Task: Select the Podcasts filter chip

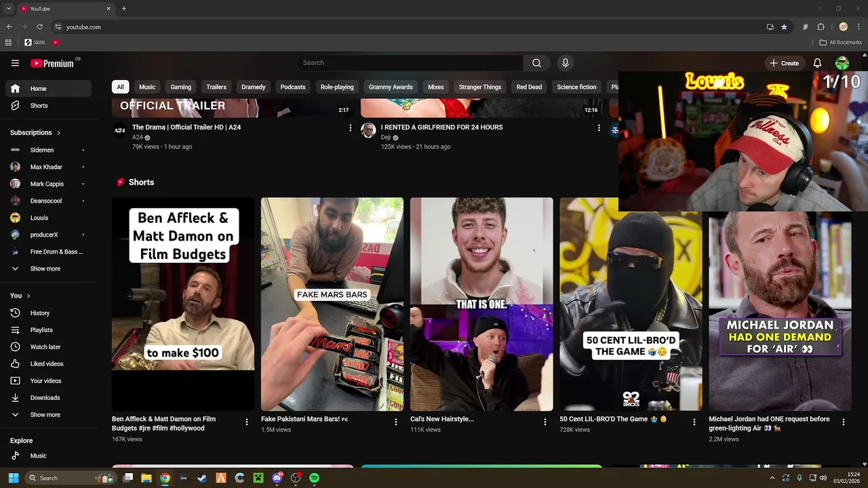Action: click(x=293, y=87)
